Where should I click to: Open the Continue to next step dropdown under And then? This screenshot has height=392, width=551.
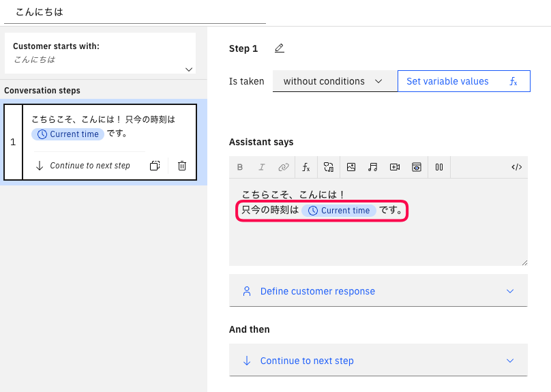(x=378, y=361)
